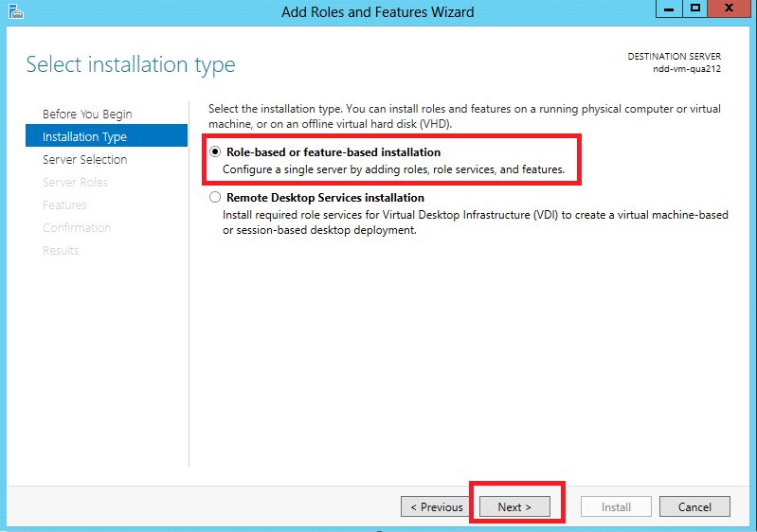Click the Role-based installation description text
This screenshot has height=532, width=757.
pyautogui.click(x=393, y=170)
